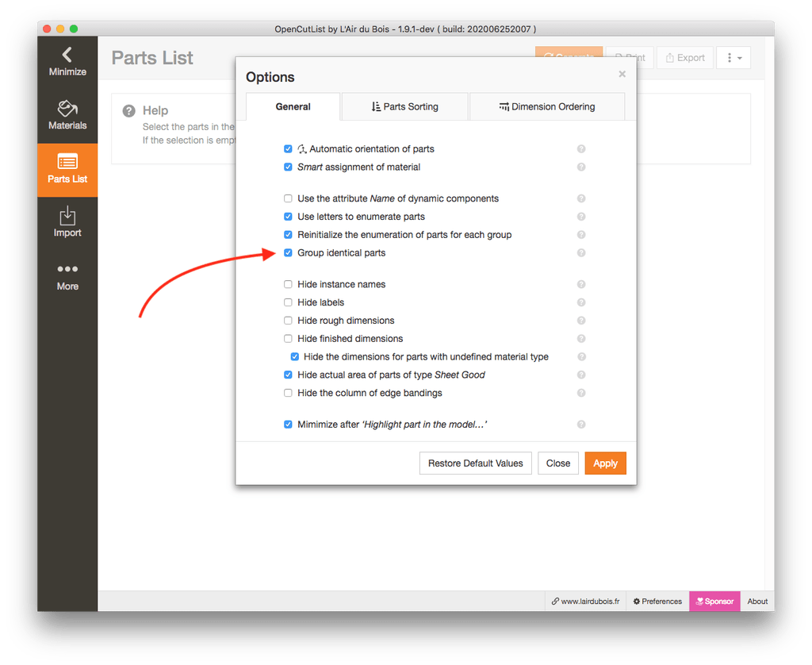Click help icon for Hide rough dimensions

tap(581, 321)
